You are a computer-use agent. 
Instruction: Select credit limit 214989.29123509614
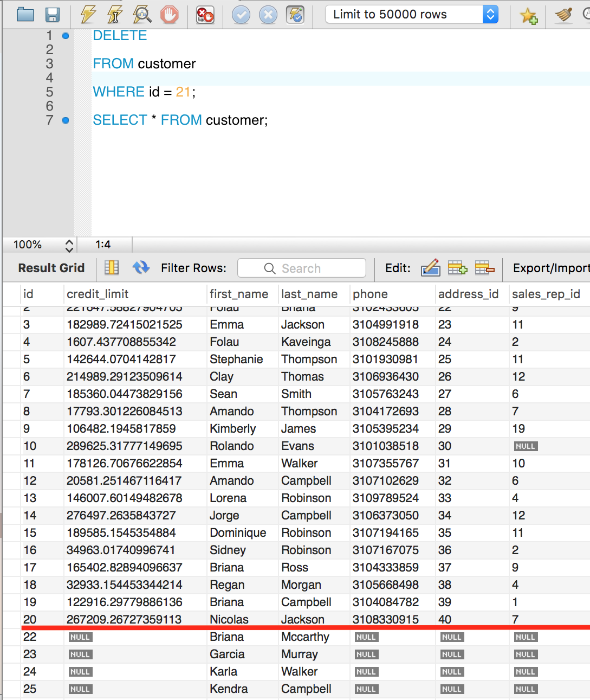pyautogui.click(x=125, y=376)
